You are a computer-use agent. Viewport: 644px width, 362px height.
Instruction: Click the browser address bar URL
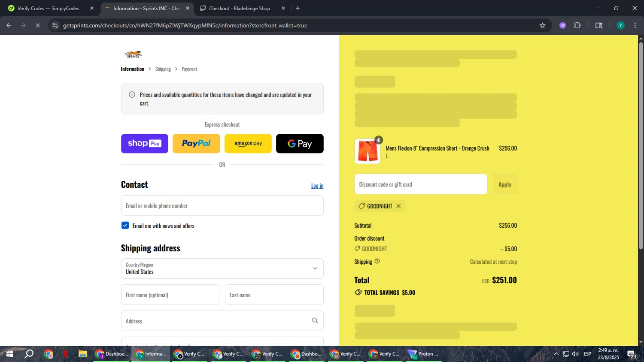pos(185,25)
